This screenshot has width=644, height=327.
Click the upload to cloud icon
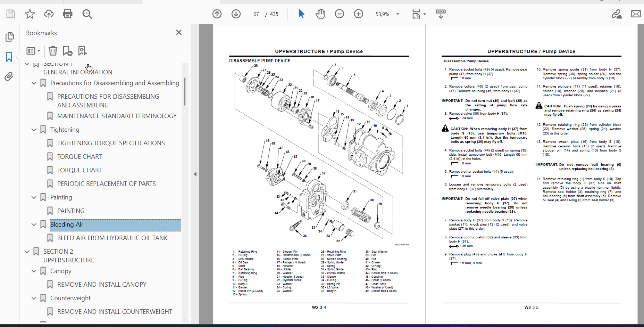[x=49, y=14]
